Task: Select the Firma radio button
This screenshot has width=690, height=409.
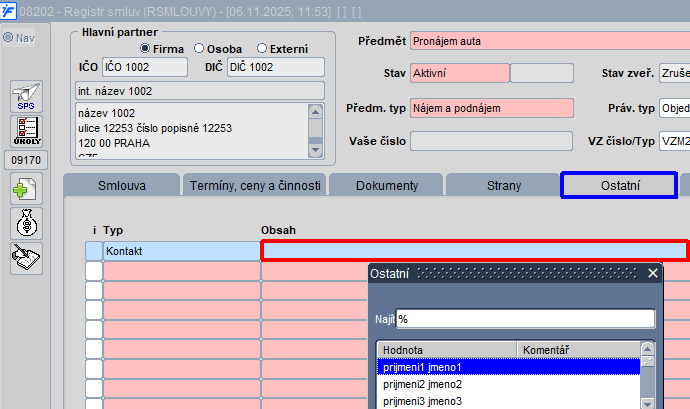Action: coord(145,48)
